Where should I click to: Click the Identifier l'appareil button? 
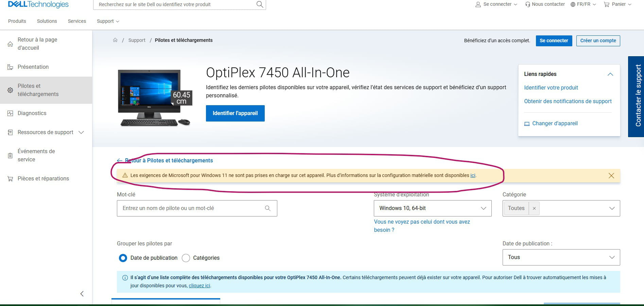pos(235,113)
